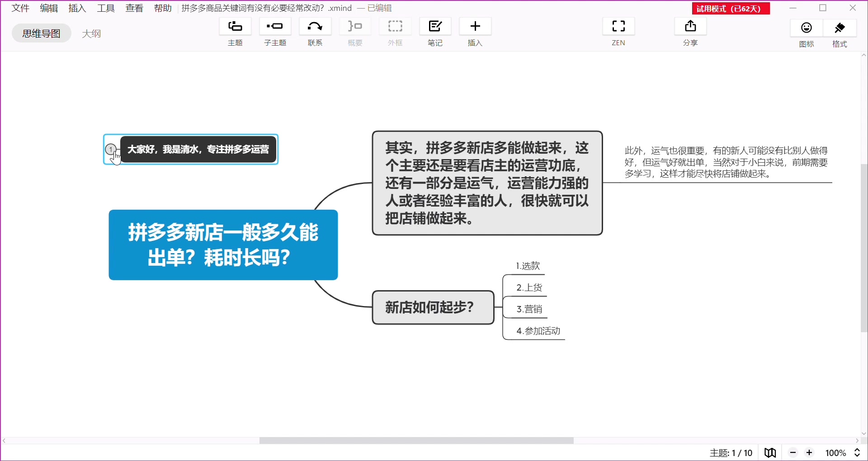Viewport: 868px width, 461px height.
Task: Click the 概要 summary icon
Action: 355,27
